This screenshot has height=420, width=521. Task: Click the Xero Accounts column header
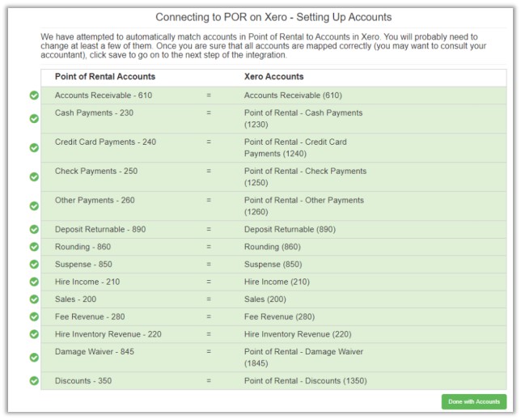coord(273,77)
